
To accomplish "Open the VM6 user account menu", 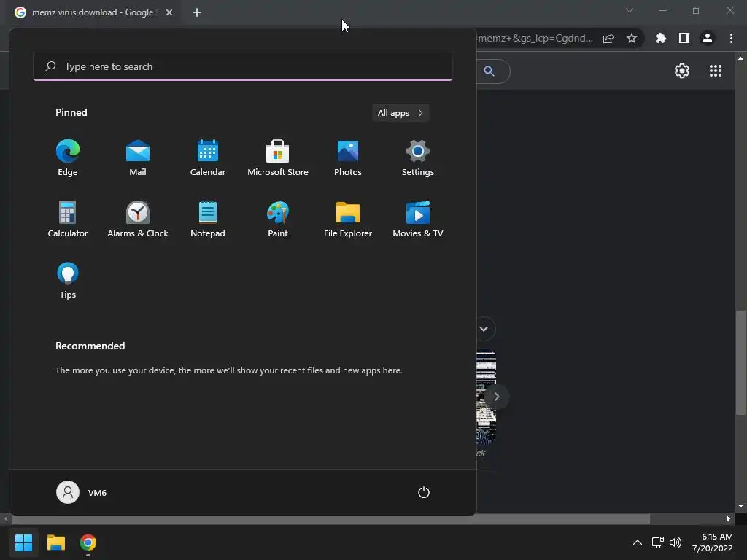I will coord(82,492).
